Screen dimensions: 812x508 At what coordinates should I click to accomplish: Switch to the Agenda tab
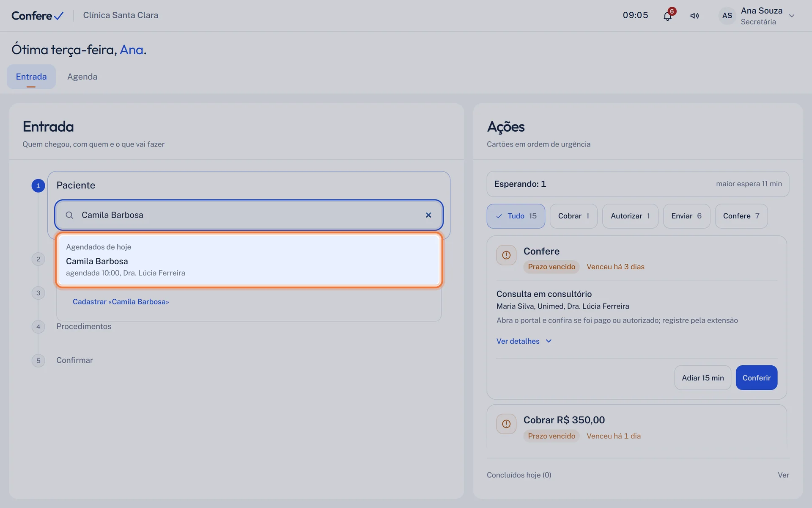point(82,77)
